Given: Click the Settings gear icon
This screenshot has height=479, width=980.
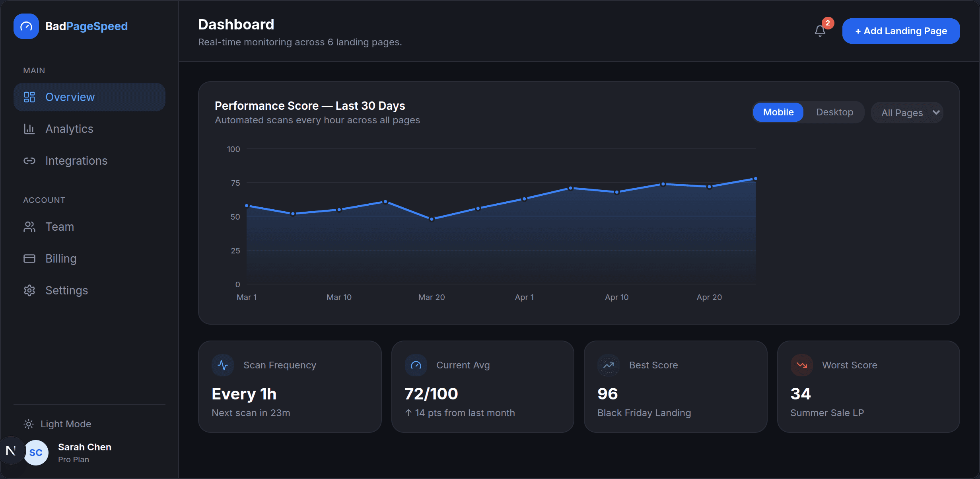Looking at the screenshot, I should pos(29,290).
